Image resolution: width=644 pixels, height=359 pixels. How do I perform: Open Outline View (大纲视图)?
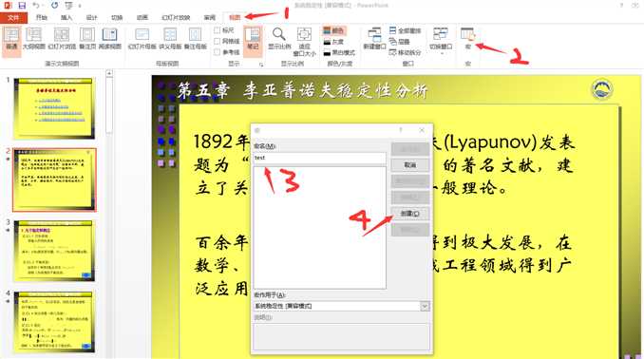(33, 40)
